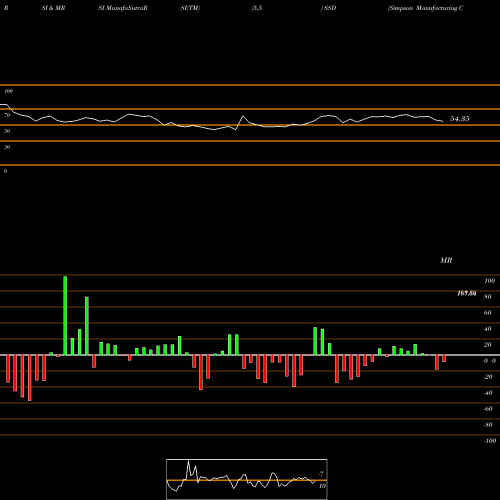The height and width of the screenshot is (500, 500).
Task: Click the 'MR' chart title
Action: (x=446, y=260)
